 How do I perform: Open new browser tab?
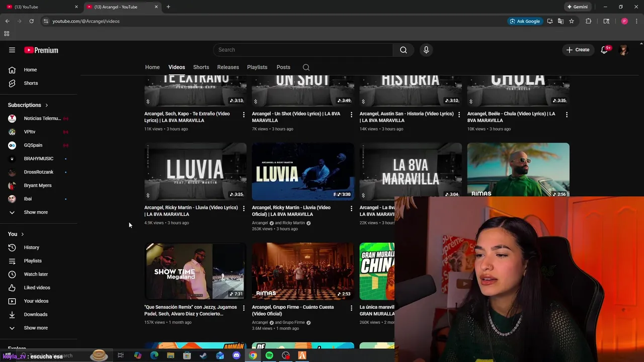(168, 7)
